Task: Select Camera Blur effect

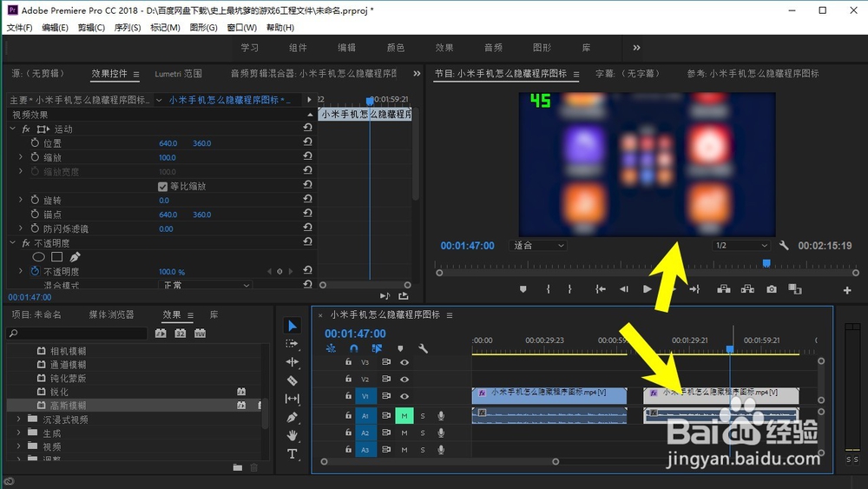Action: [68, 351]
